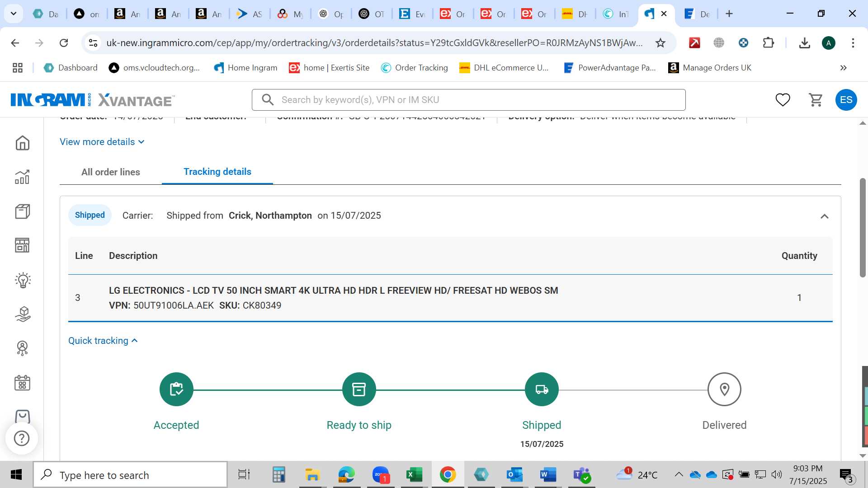Click the Windows Start button
This screenshot has width=868, height=488.
click(16, 475)
